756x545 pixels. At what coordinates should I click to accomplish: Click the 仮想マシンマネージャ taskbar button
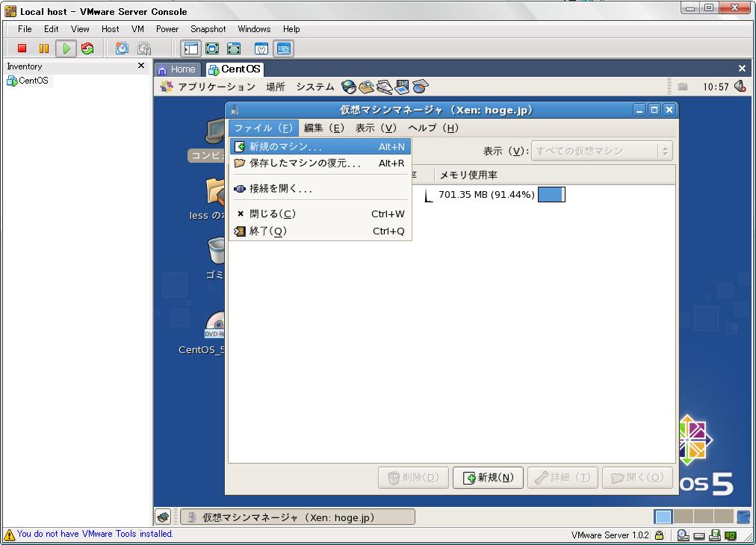[x=297, y=517]
